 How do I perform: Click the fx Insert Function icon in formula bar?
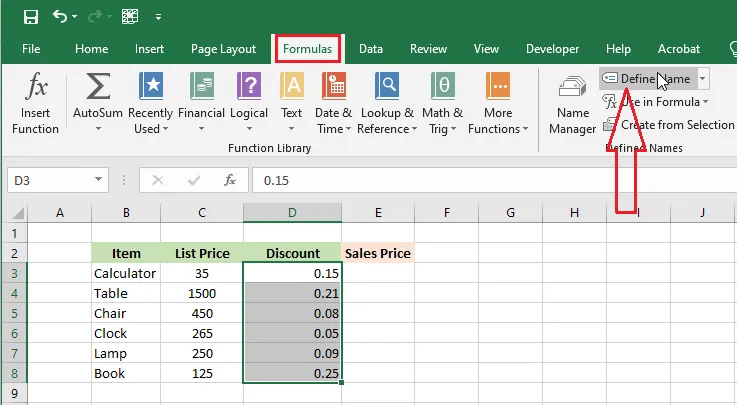click(229, 180)
